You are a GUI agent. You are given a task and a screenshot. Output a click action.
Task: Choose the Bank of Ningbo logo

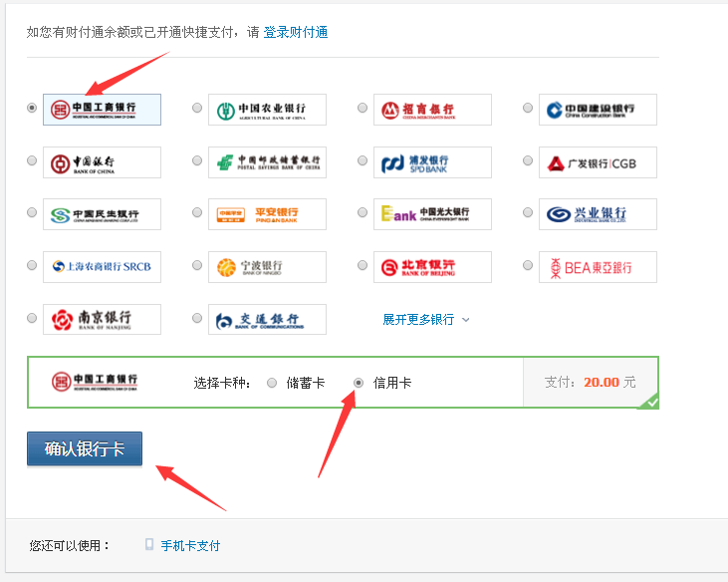[267, 267]
